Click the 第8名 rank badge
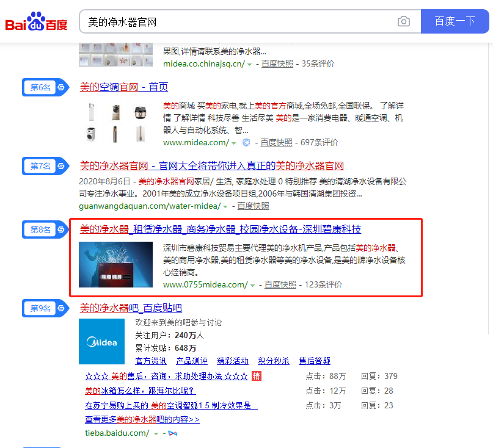This screenshot has width=493, height=448. pos(45,229)
